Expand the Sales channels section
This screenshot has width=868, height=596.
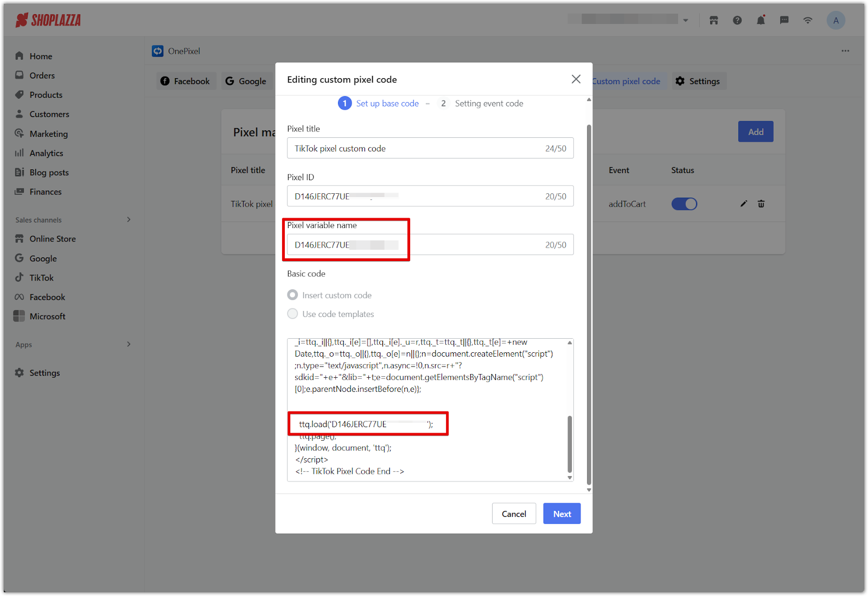pos(129,220)
